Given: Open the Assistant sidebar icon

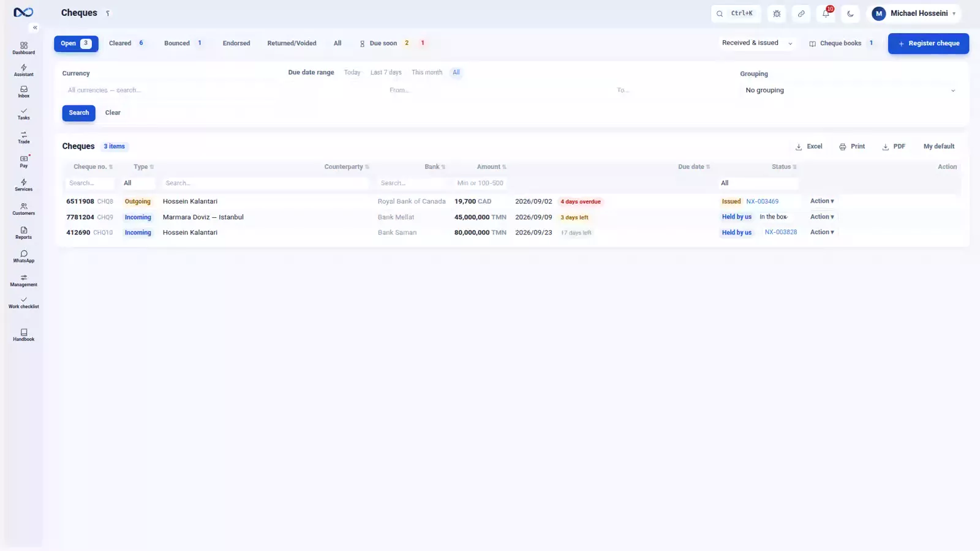Looking at the screenshot, I should pyautogui.click(x=23, y=70).
